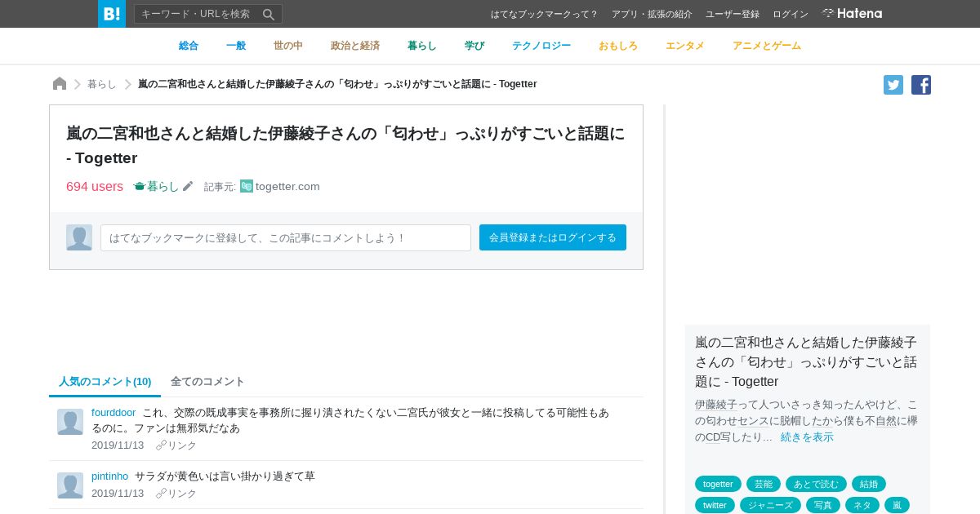This screenshot has height=514, width=980.
Task: Click the togetter.com favicon
Action: click(247, 186)
